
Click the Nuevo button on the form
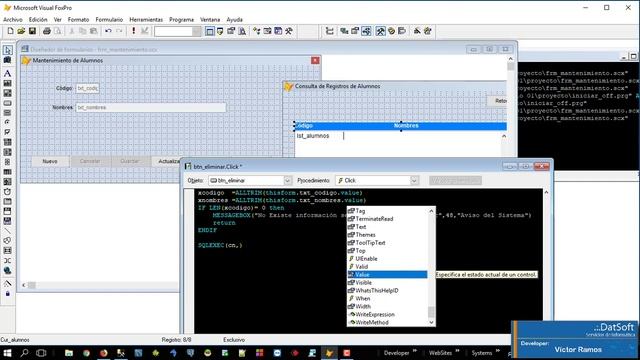[x=50, y=161]
